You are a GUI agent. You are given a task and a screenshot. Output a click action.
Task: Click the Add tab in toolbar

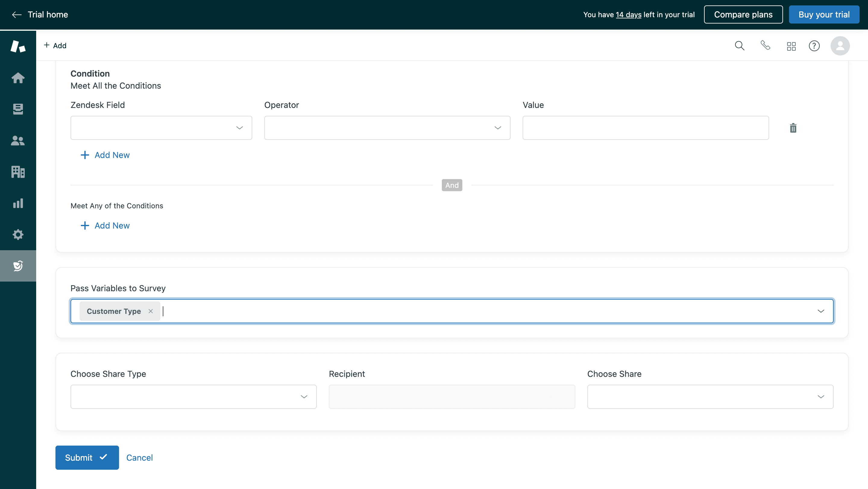[55, 46]
